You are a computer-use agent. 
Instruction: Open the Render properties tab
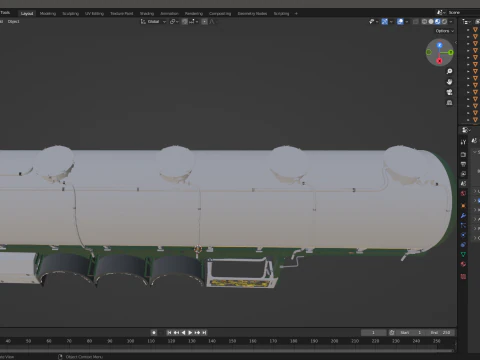463,155
